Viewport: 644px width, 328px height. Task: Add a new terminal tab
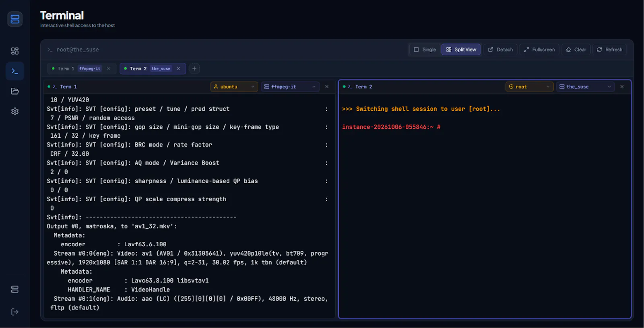[x=194, y=69]
